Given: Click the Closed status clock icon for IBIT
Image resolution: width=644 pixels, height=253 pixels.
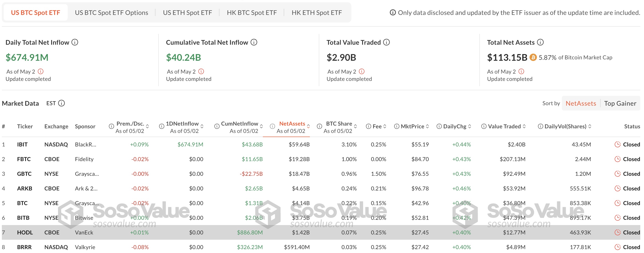Looking at the screenshot, I should pos(617,144).
